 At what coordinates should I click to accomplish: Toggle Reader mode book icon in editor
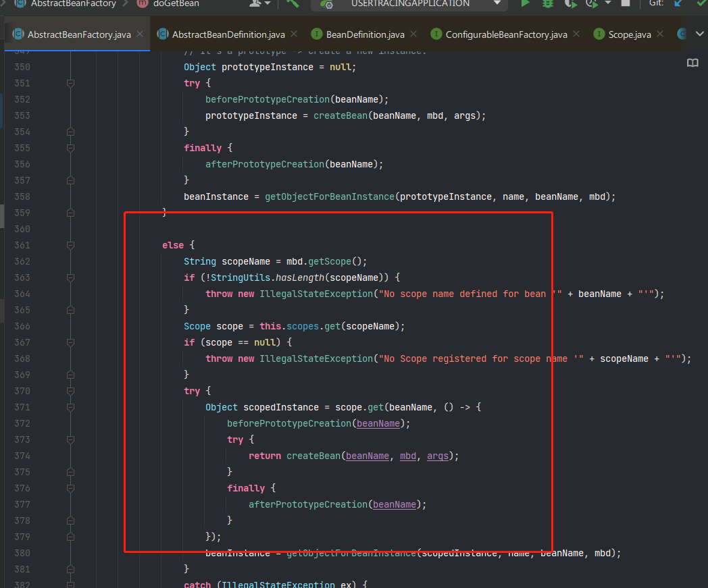click(x=692, y=63)
